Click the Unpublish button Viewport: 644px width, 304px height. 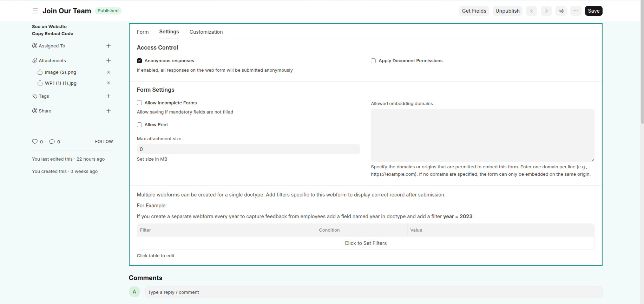[x=507, y=11]
